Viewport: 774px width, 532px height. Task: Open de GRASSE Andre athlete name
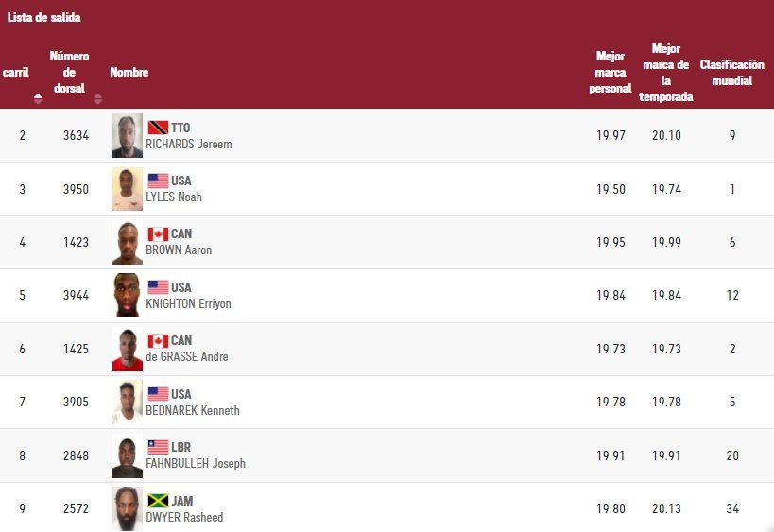coord(187,357)
